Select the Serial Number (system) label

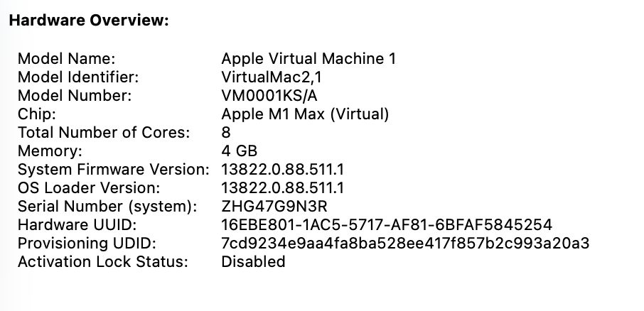pos(107,207)
